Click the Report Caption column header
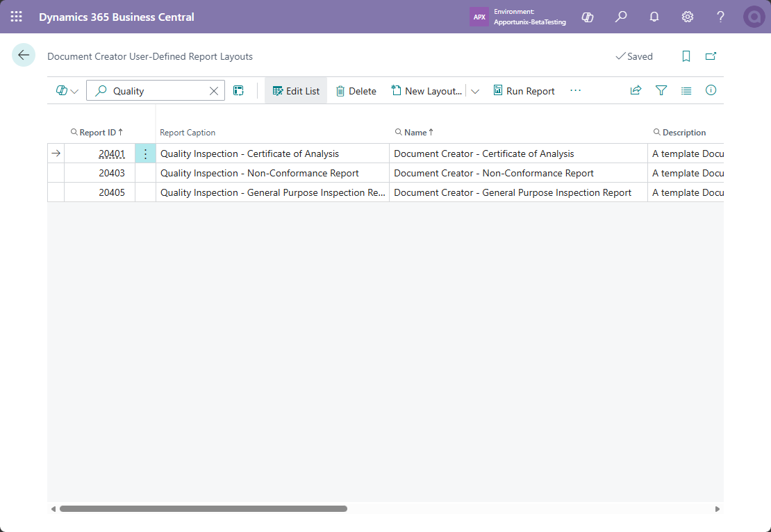771x532 pixels. click(188, 133)
